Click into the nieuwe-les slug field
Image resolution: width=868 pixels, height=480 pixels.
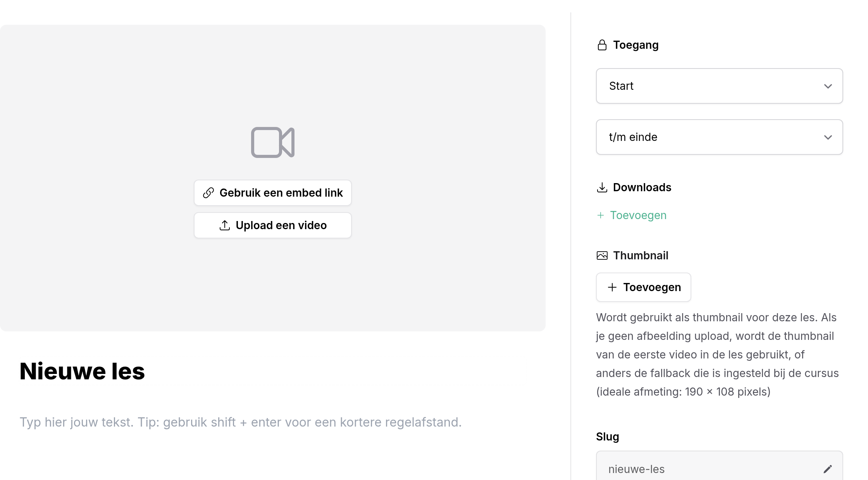pos(720,466)
